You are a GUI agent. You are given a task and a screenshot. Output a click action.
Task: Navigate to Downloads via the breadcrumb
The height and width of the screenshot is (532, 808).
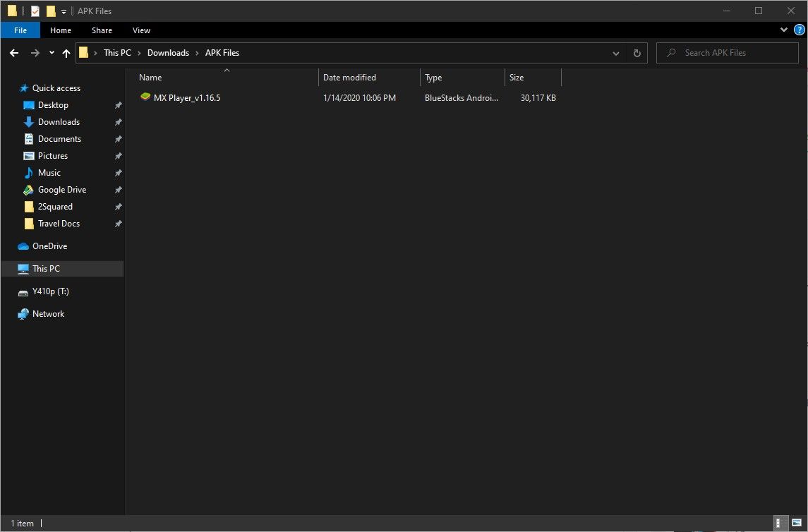[x=168, y=52]
